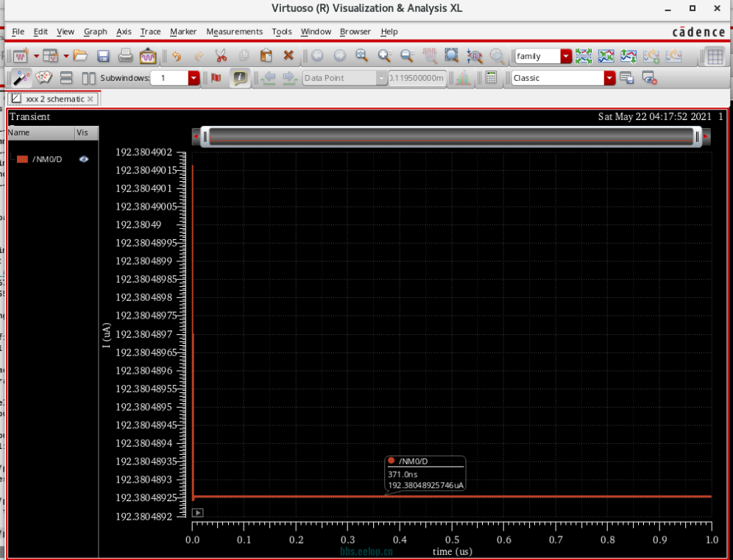Click the play arrow button below the plot

point(198,513)
